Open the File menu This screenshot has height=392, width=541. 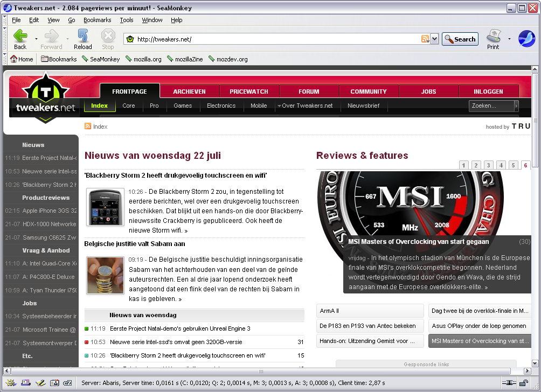pyautogui.click(x=16, y=20)
